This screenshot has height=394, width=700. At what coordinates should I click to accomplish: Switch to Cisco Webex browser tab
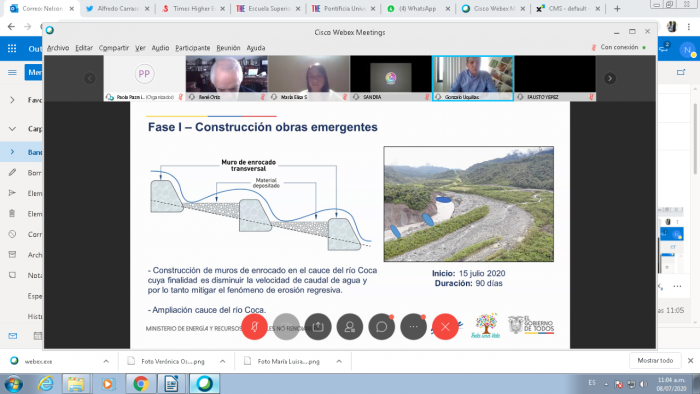[494, 8]
